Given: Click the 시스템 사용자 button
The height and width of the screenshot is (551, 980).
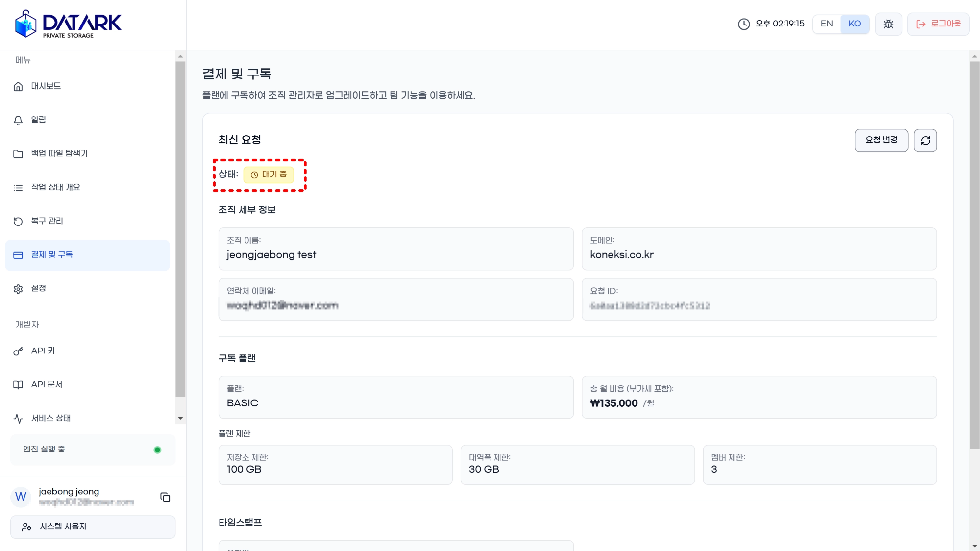Looking at the screenshot, I should (93, 527).
